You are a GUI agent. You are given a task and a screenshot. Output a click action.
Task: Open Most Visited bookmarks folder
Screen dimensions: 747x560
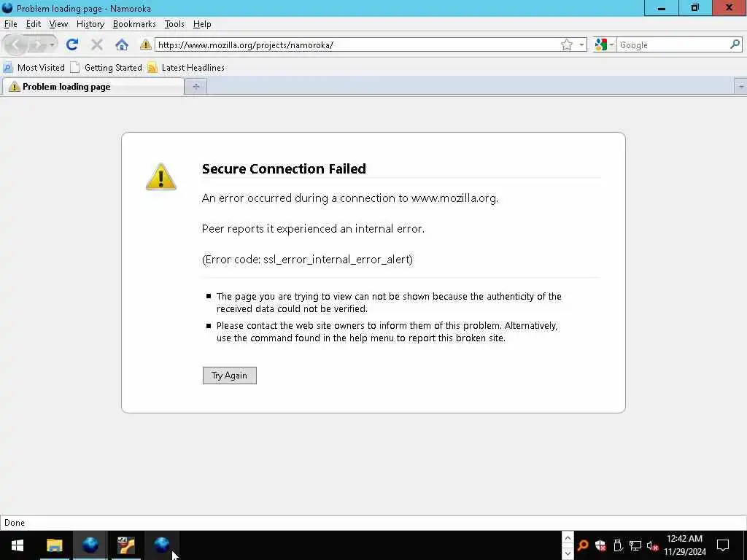[x=34, y=68]
